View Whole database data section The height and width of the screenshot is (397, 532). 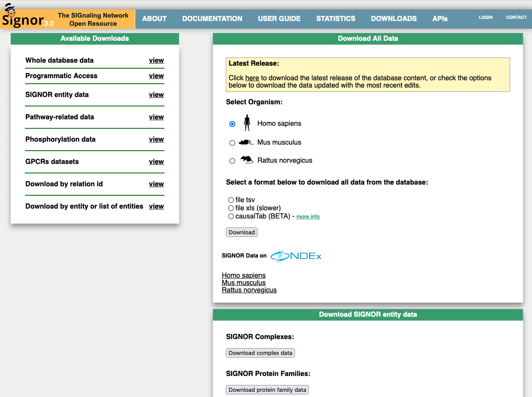point(156,61)
